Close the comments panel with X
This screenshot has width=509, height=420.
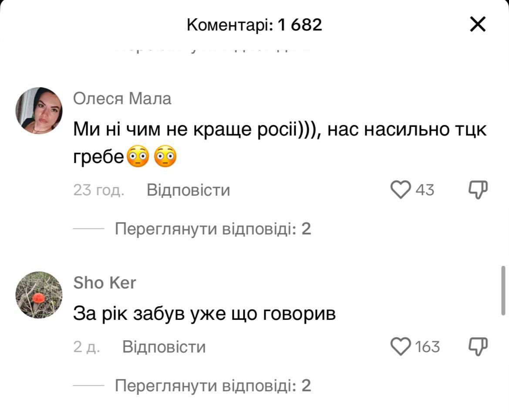coord(478,25)
